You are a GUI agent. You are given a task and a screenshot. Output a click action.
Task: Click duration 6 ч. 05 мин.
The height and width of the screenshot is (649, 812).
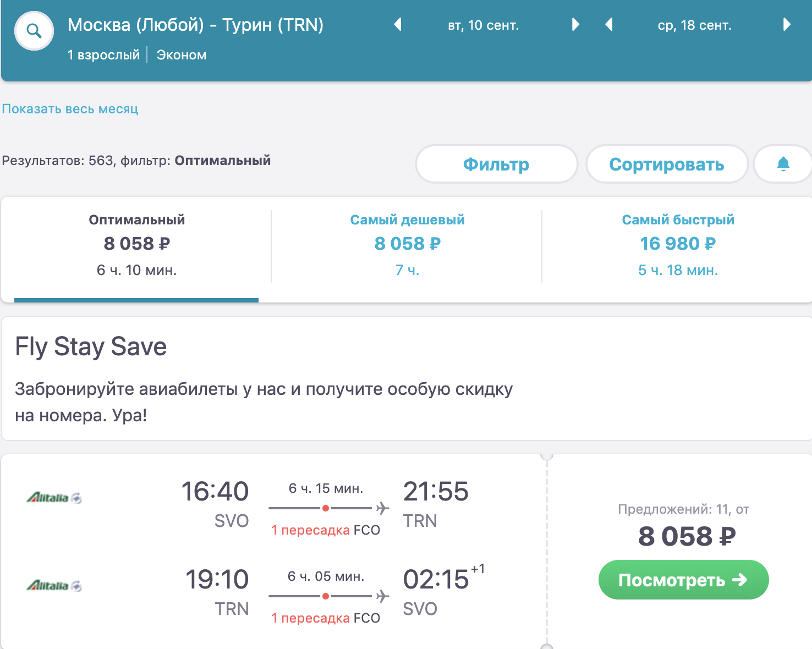click(x=326, y=576)
